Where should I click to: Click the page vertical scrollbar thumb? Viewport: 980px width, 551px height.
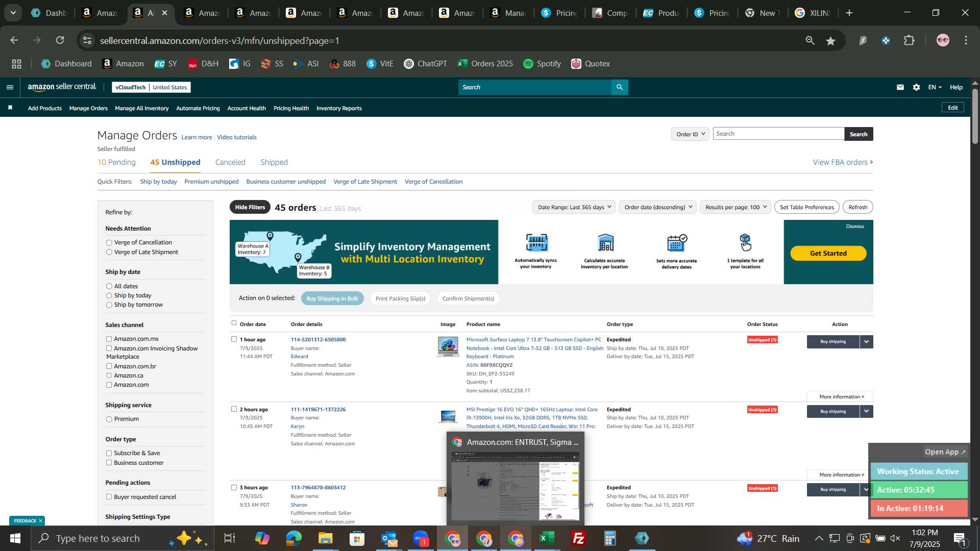coord(975,115)
